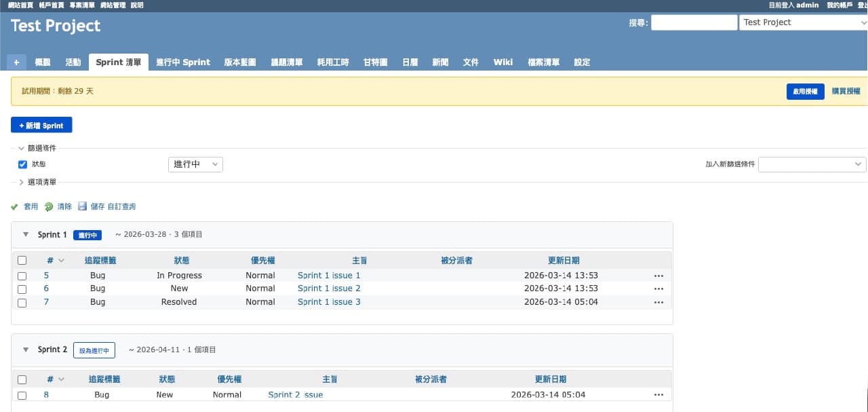Open actions menu for Sprint 1 issue 3

(x=658, y=302)
